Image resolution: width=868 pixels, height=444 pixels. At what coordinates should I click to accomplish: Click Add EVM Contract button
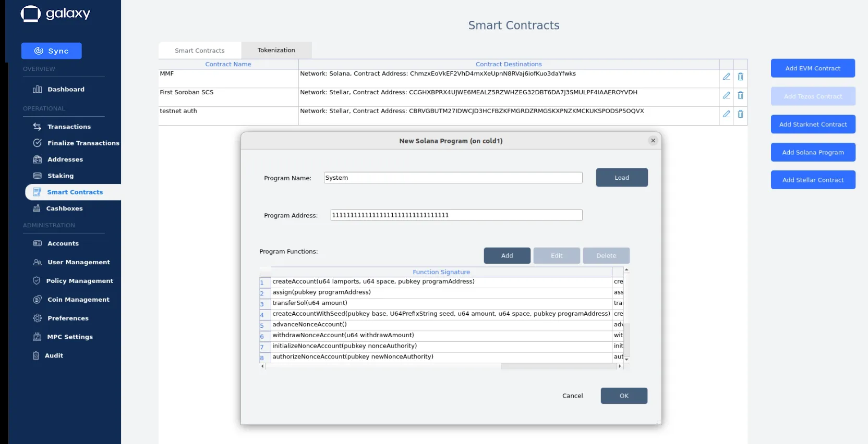click(x=813, y=68)
